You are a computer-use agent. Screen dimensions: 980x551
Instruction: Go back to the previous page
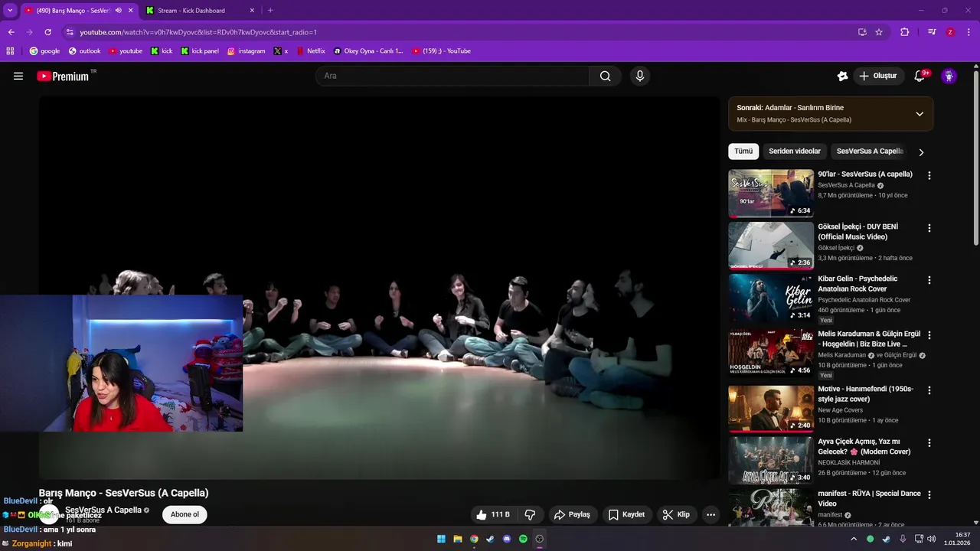11,32
